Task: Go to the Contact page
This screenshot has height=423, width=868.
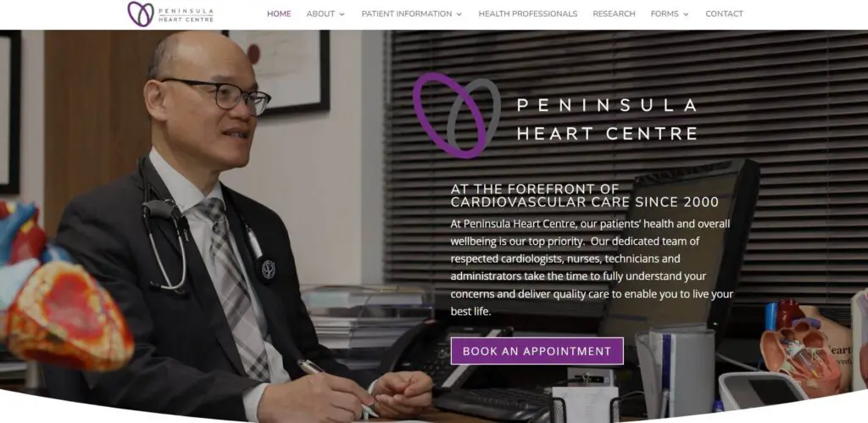Action: (x=724, y=14)
